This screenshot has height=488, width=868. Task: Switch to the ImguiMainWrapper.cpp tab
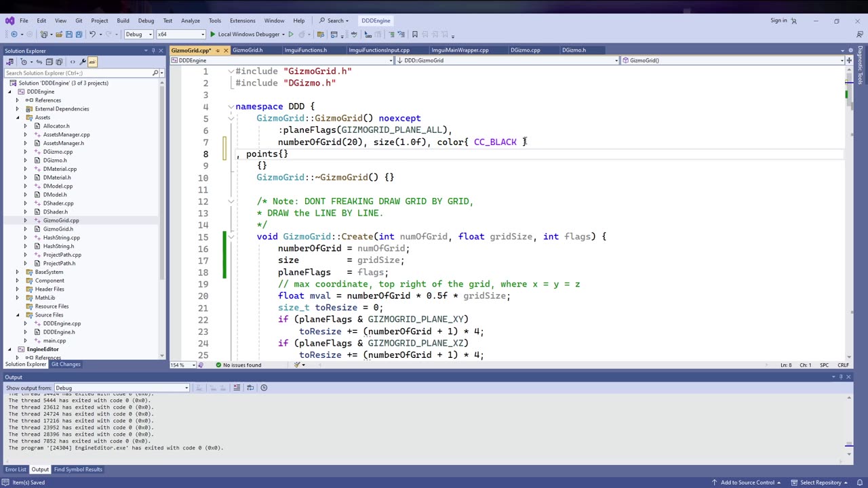point(460,50)
